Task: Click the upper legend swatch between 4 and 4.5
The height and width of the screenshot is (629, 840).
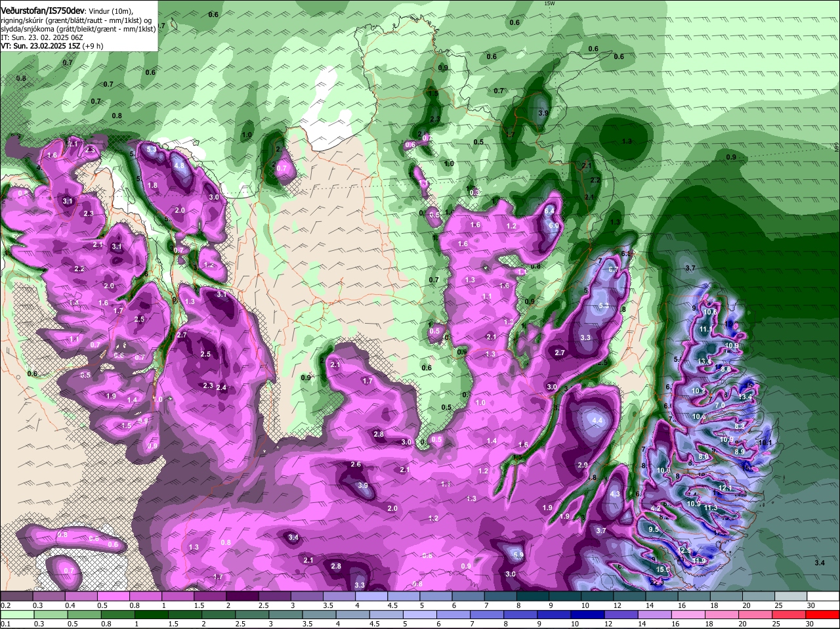Action: (371, 596)
